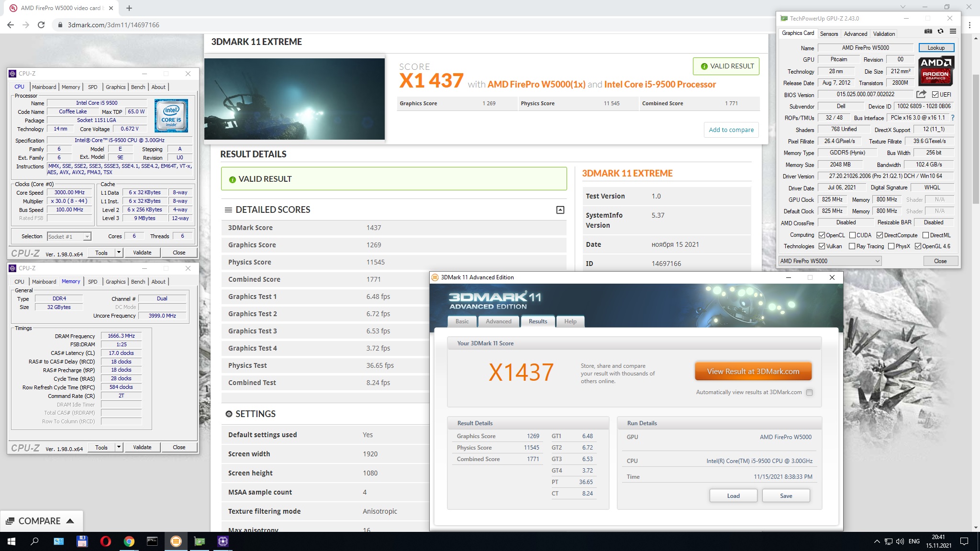Open a new browser tab
980x551 pixels.
click(129, 8)
